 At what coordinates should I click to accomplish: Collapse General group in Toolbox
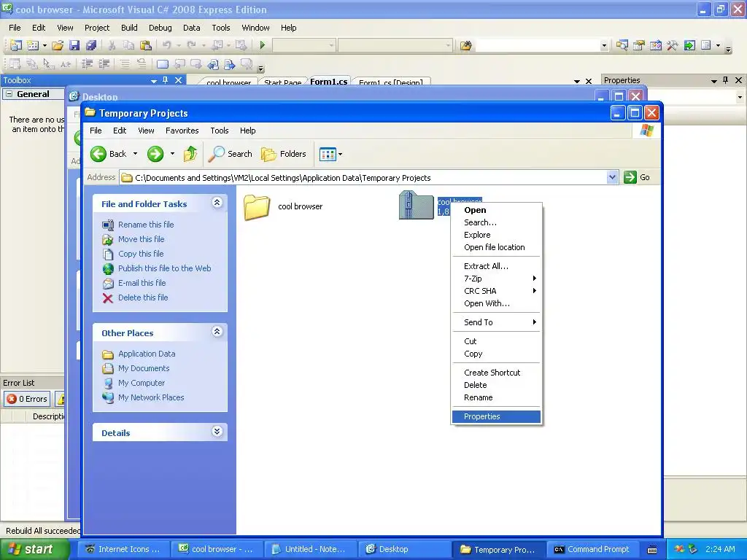tap(9, 94)
